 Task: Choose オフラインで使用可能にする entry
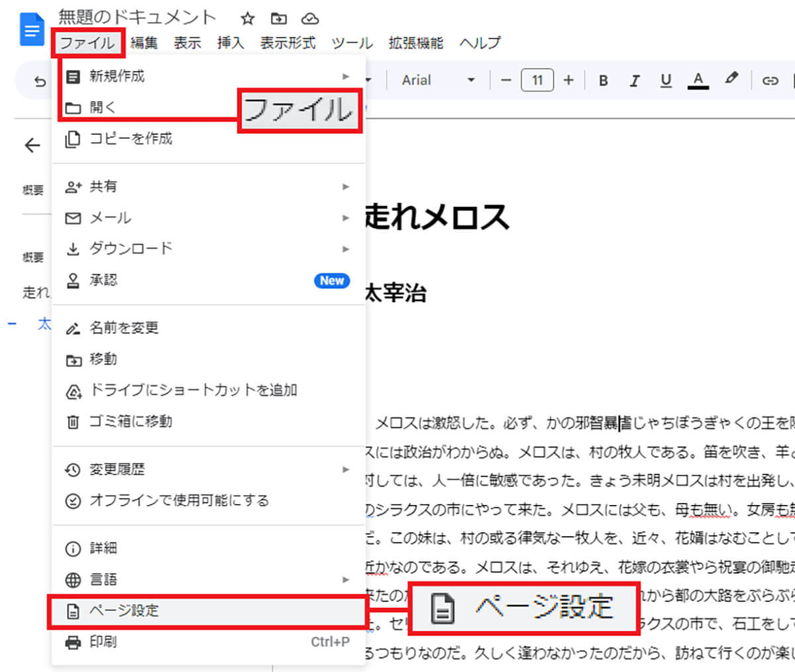point(209,501)
